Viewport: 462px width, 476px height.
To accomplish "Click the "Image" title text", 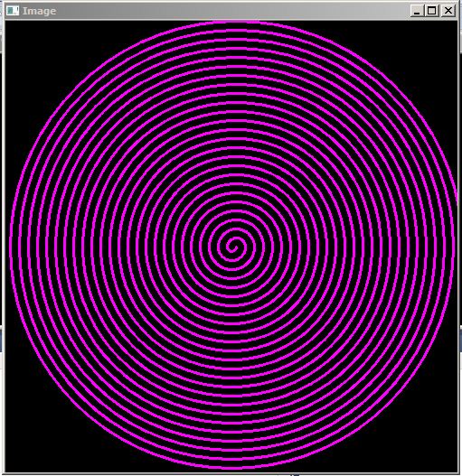I will point(40,11).
